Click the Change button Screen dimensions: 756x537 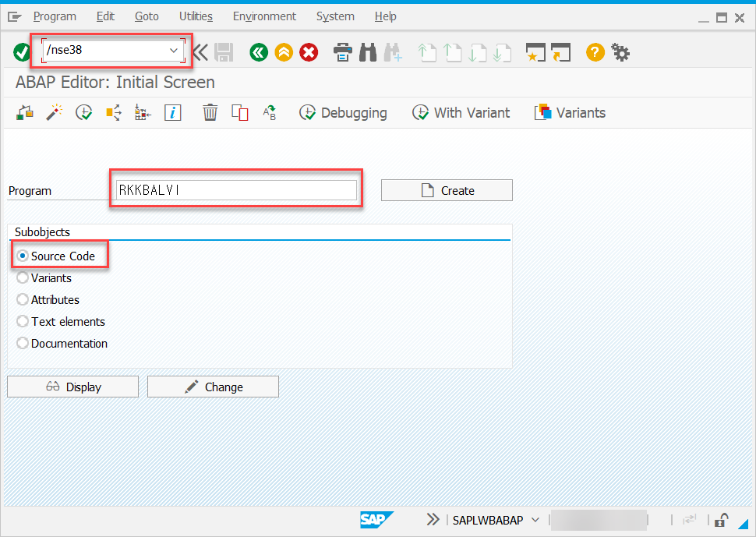(x=213, y=387)
